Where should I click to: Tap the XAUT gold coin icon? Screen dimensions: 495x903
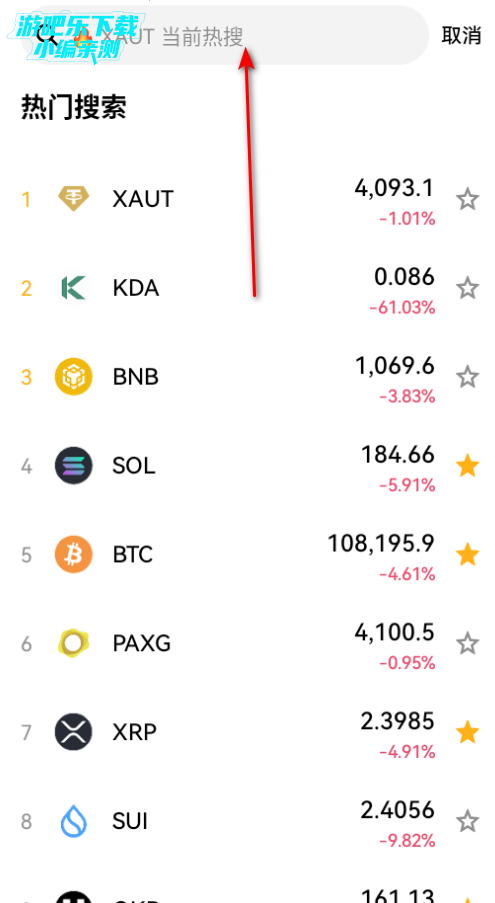coord(74,199)
